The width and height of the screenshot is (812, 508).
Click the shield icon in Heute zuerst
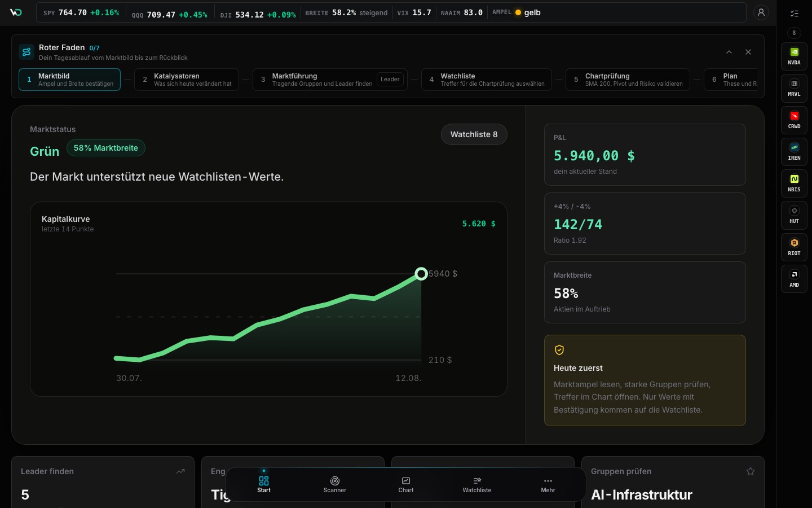(x=559, y=350)
